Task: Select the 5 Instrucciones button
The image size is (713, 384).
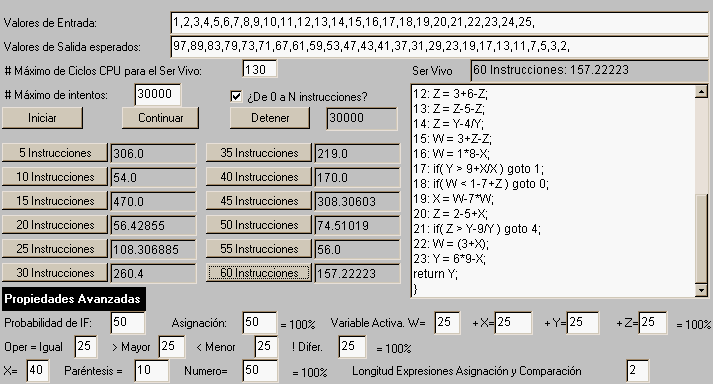Action: tap(55, 153)
